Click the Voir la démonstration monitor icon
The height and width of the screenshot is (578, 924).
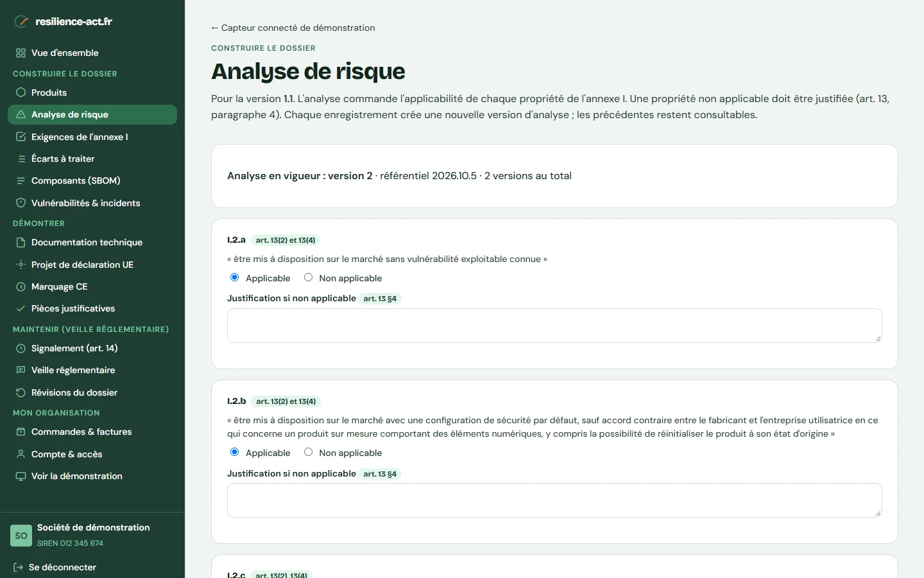point(21,476)
